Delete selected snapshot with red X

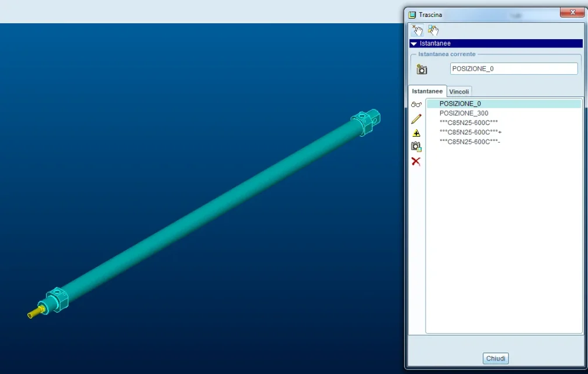pos(416,161)
